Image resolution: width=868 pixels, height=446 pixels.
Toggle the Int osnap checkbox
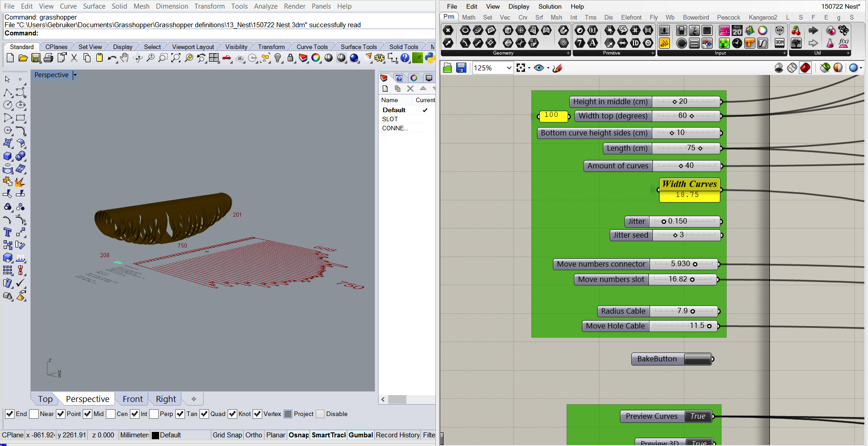(x=135, y=414)
